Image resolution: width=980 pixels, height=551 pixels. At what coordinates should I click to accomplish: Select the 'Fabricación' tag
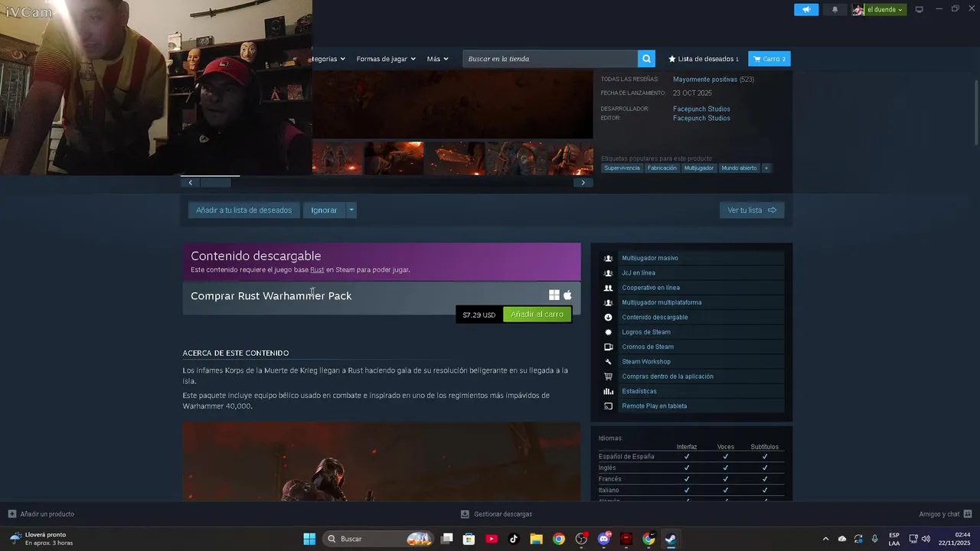(661, 168)
